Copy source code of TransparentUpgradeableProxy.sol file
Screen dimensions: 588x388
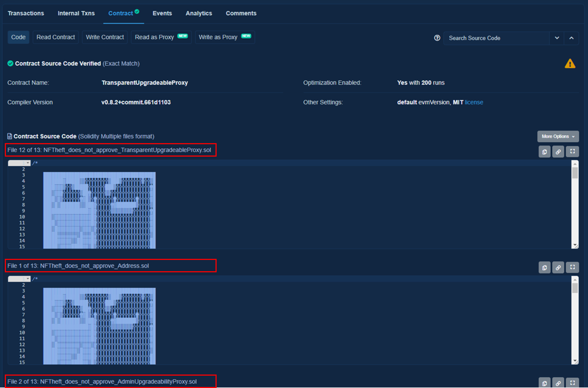(x=544, y=152)
